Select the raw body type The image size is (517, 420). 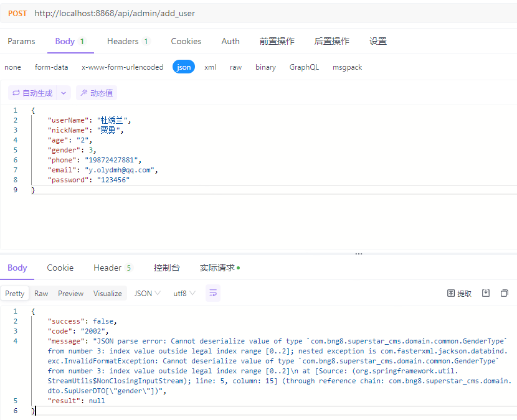pyautogui.click(x=235, y=67)
